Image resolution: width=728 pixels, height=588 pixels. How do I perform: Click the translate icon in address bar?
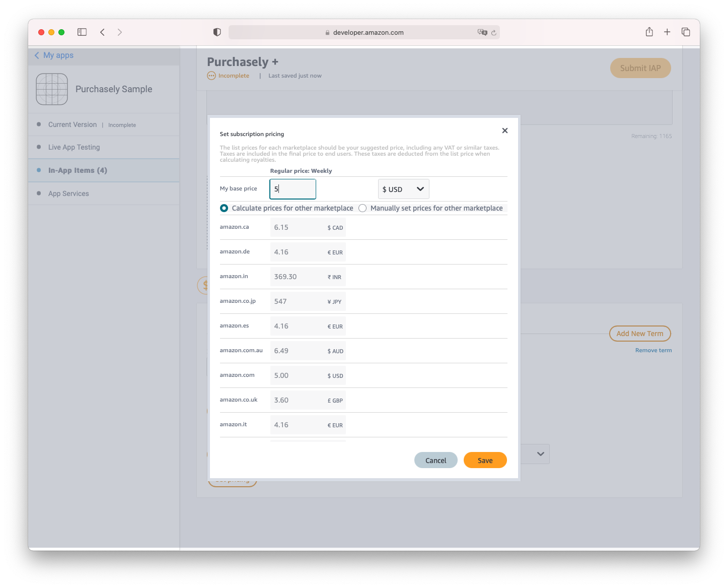482,32
